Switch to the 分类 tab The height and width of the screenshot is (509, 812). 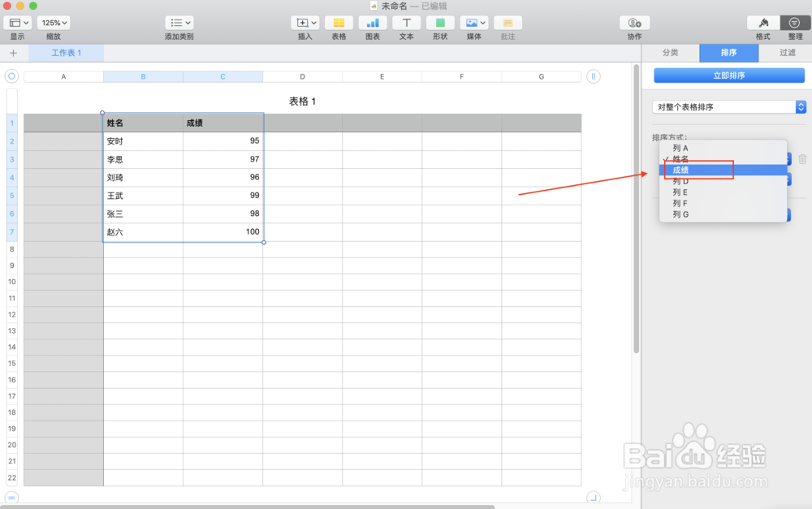click(x=670, y=53)
